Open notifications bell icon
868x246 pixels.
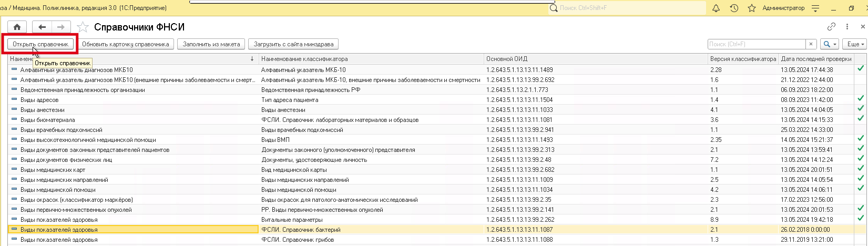click(x=716, y=8)
